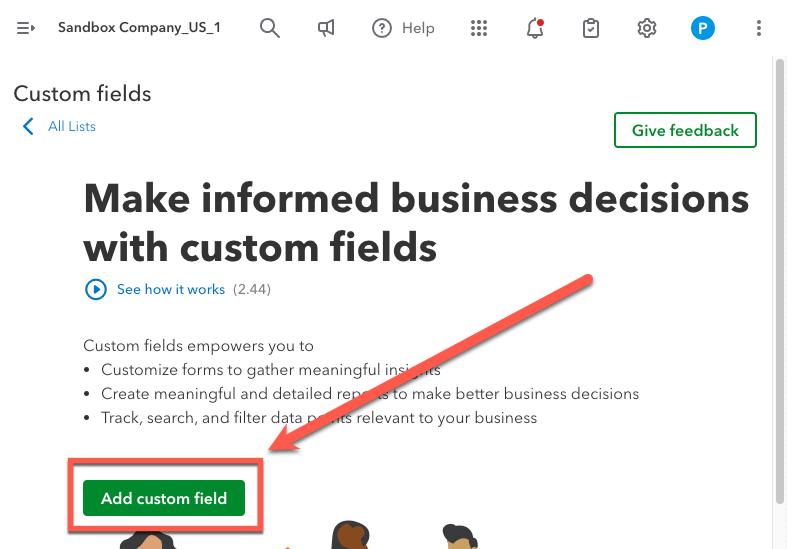Select the Sandbox Company_US_1 company name

pyautogui.click(x=139, y=28)
